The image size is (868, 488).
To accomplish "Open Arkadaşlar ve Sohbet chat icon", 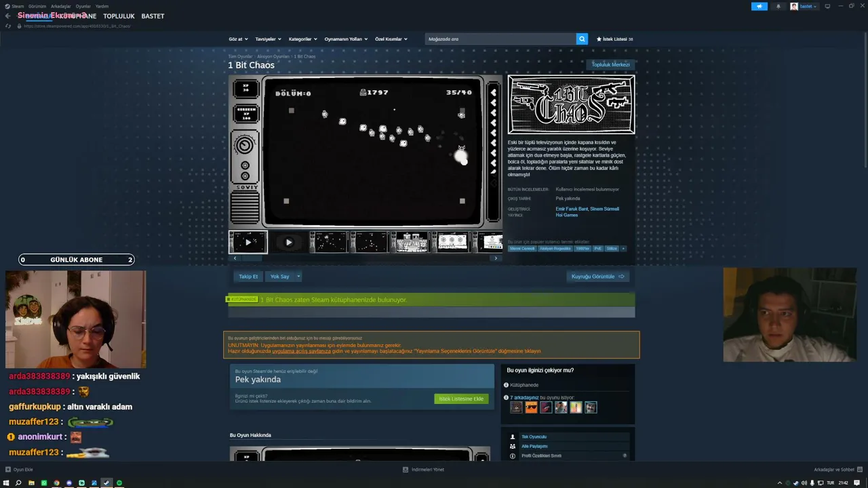I will [x=860, y=469].
